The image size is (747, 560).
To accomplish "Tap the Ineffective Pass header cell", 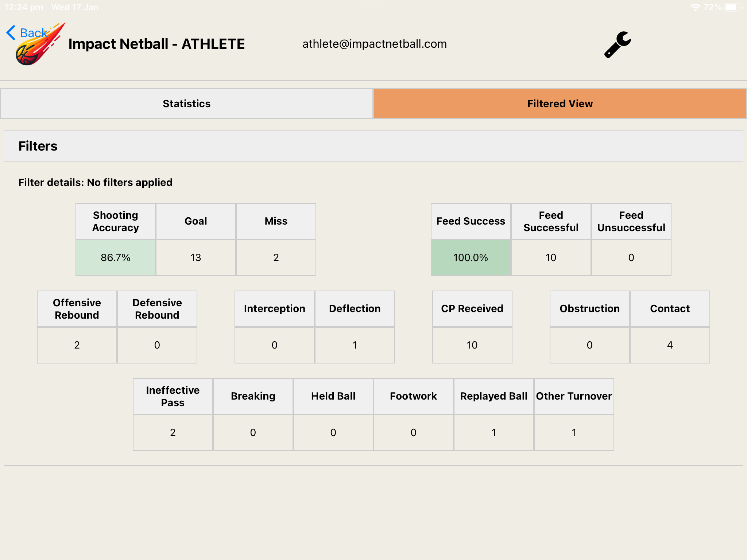I will tap(173, 396).
